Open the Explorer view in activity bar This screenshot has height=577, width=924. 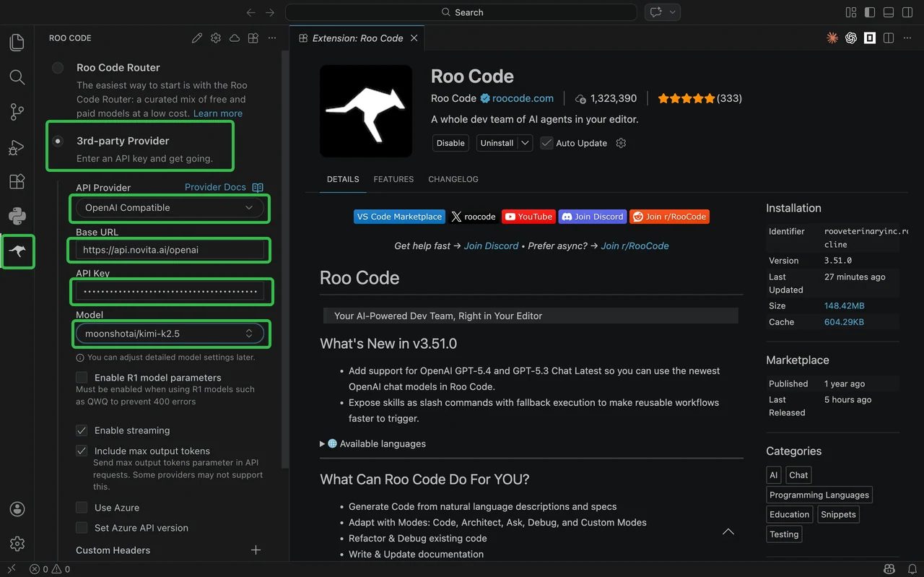click(17, 43)
